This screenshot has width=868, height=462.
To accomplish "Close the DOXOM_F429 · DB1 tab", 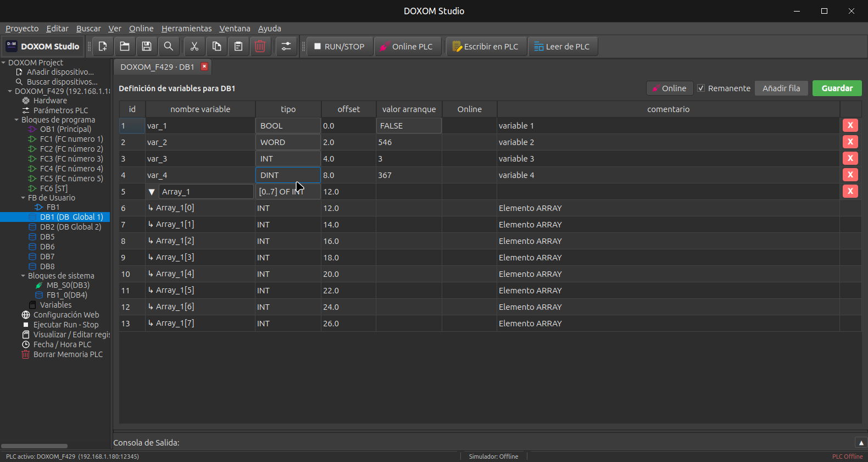I will tap(204, 66).
